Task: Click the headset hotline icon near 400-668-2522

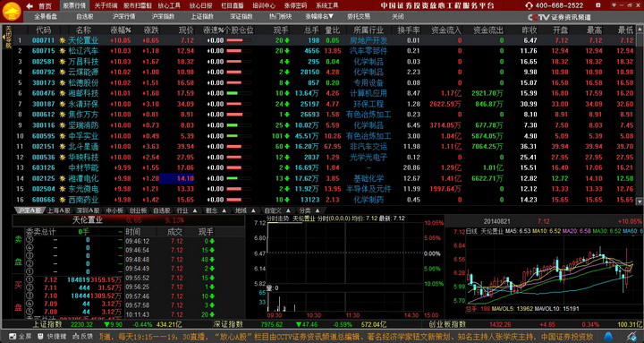Action: (529, 5)
